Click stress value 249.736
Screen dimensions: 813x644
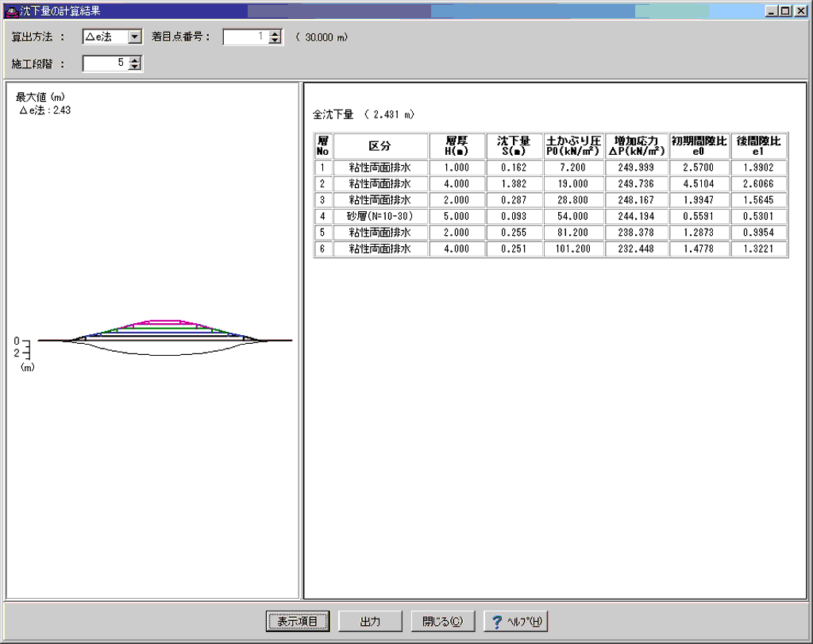(636, 183)
